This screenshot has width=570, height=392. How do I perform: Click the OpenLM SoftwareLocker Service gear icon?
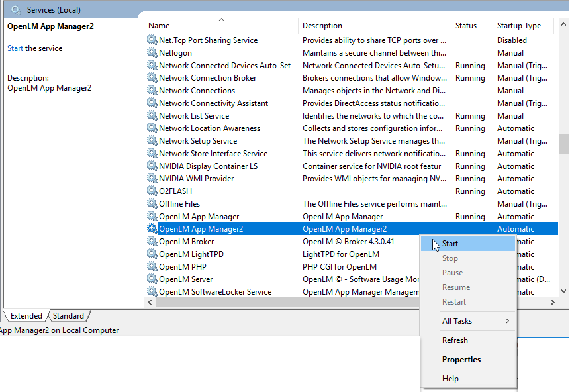click(x=152, y=291)
